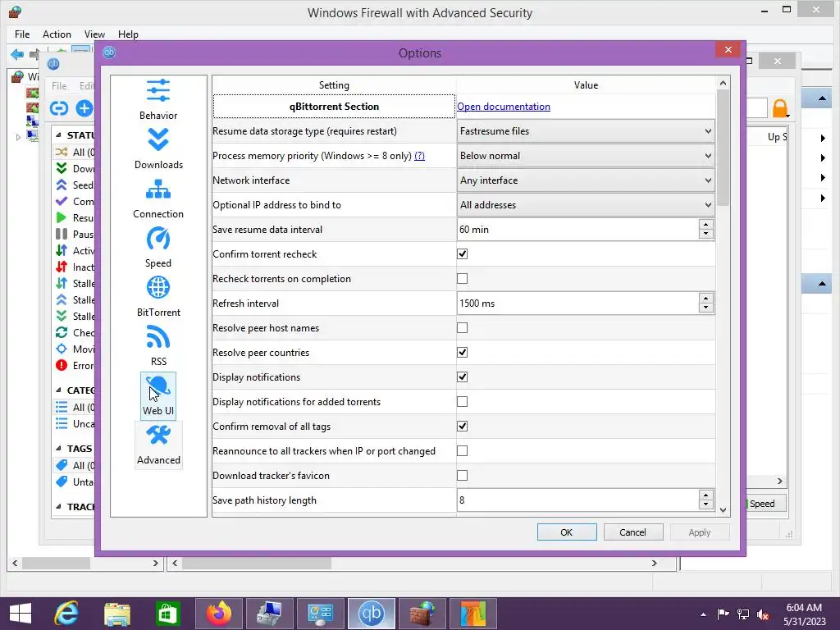Screen dimensions: 840x630
Task: Open the documentation link
Action: [504, 107]
